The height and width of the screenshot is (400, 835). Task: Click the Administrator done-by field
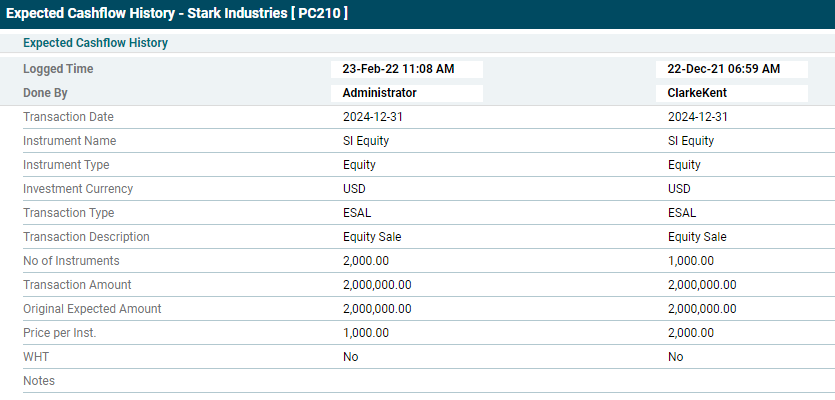point(407,93)
